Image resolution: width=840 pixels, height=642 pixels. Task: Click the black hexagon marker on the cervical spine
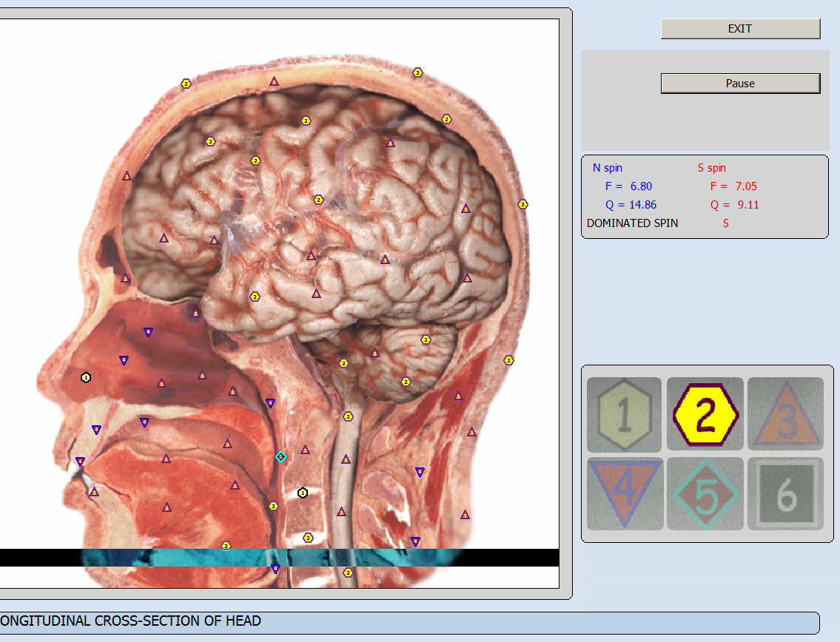[302, 493]
